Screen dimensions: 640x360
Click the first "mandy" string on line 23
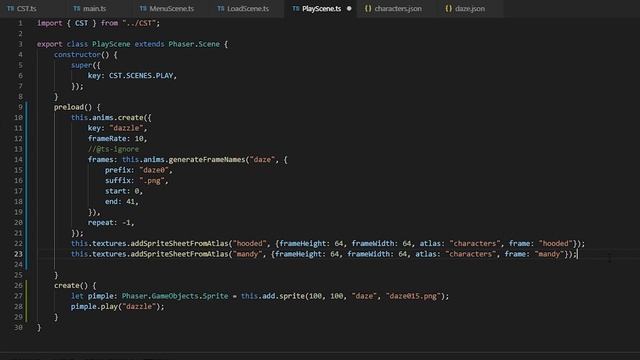coord(247,254)
